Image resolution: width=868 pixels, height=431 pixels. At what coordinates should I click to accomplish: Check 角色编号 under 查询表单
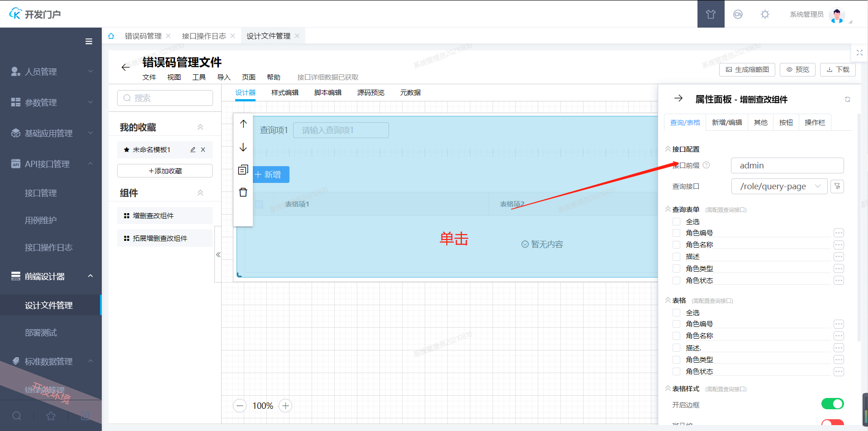676,233
